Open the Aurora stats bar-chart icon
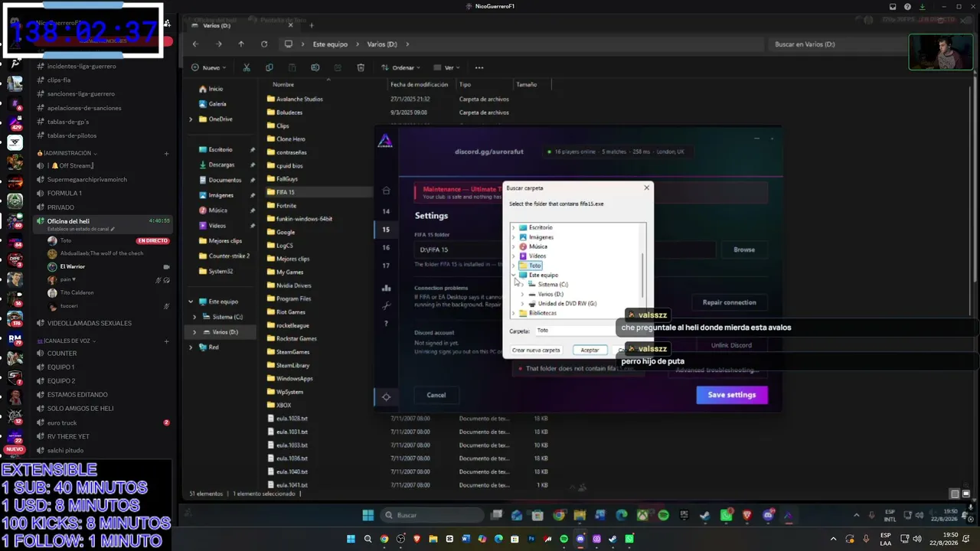 tap(386, 288)
